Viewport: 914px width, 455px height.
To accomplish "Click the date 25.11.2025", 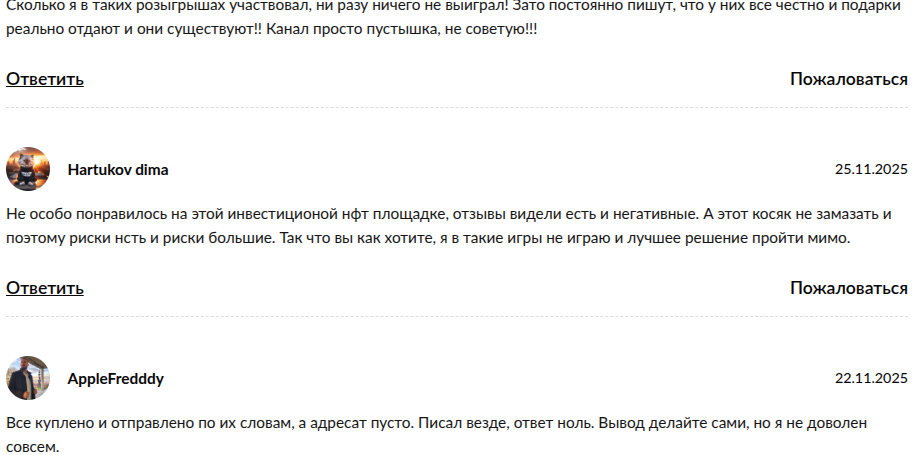I will [871, 170].
